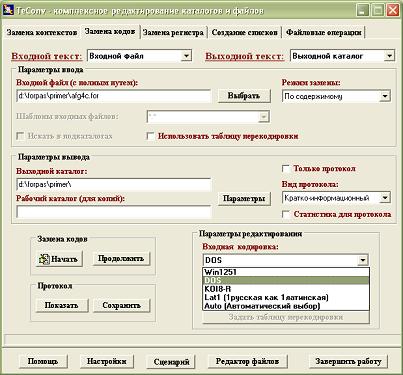Open the Файловые операции tab
This screenshot has height=375, width=403.
[324, 33]
